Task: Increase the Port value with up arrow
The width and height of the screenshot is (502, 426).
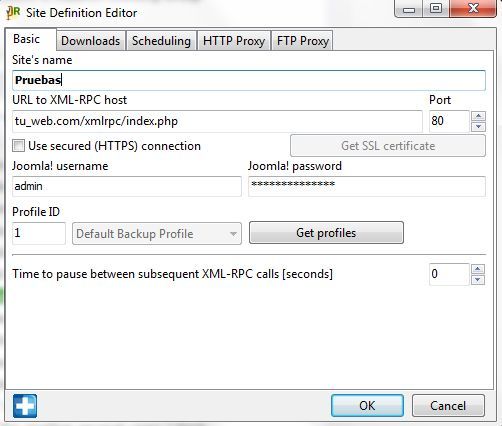Action: [x=479, y=116]
